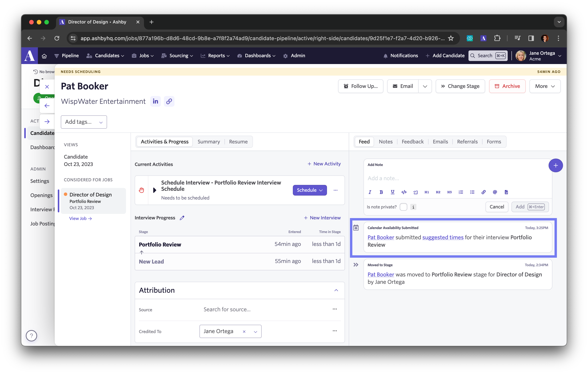Image resolution: width=588 pixels, height=374 pixels.
Task: Click the mention icon in note editor
Action: coord(495,192)
